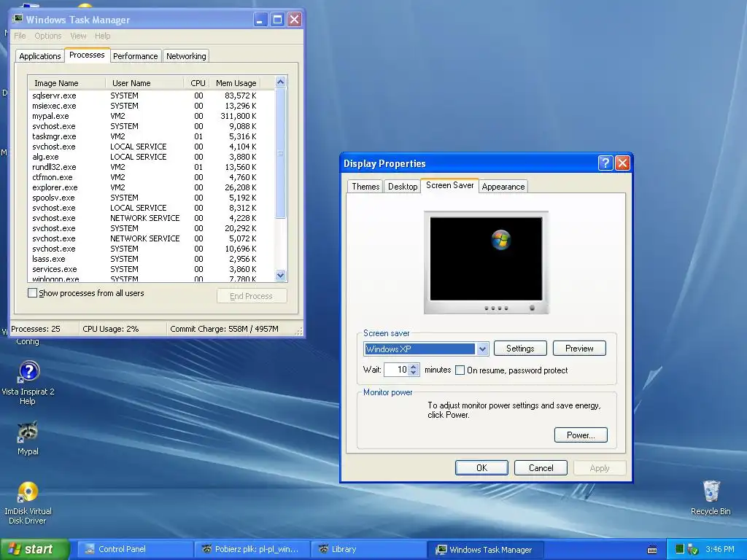Switch to Control Panel taskbar button
Image resolution: width=747 pixels, height=560 pixels.
pyautogui.click(x=135, y=550)
